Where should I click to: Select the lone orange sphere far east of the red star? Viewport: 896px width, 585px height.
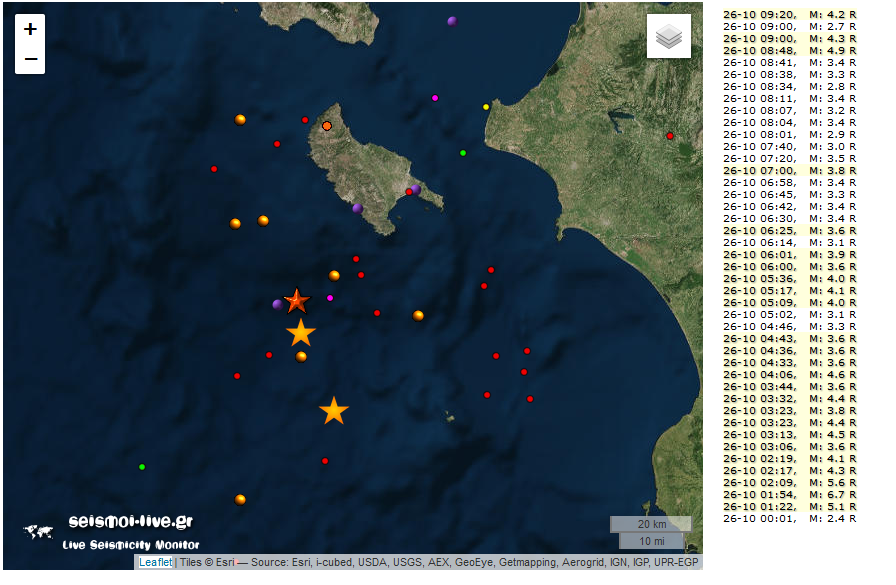(x=418, y=315)
